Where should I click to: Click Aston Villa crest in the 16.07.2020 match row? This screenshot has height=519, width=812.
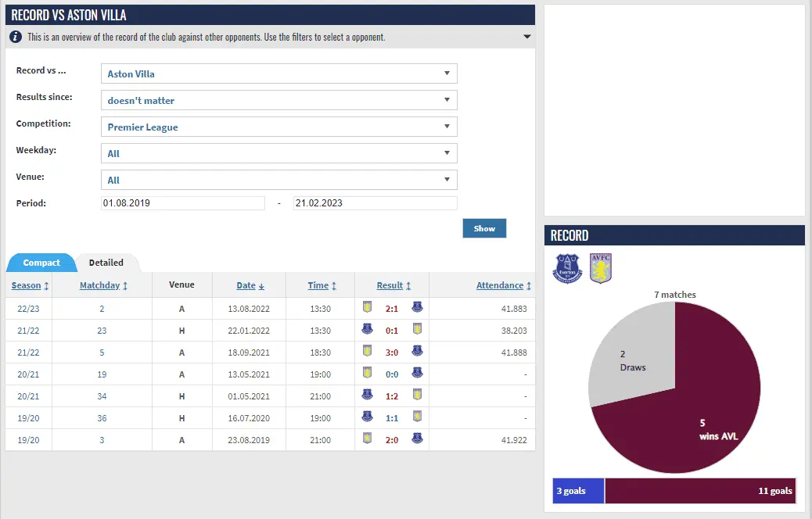417,417
